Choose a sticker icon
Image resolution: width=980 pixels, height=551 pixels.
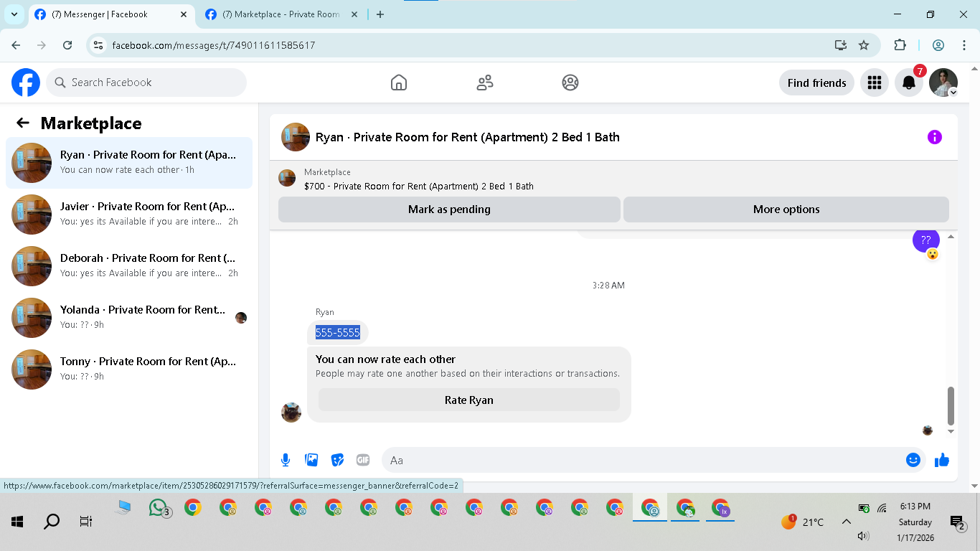tap(337, 460)
